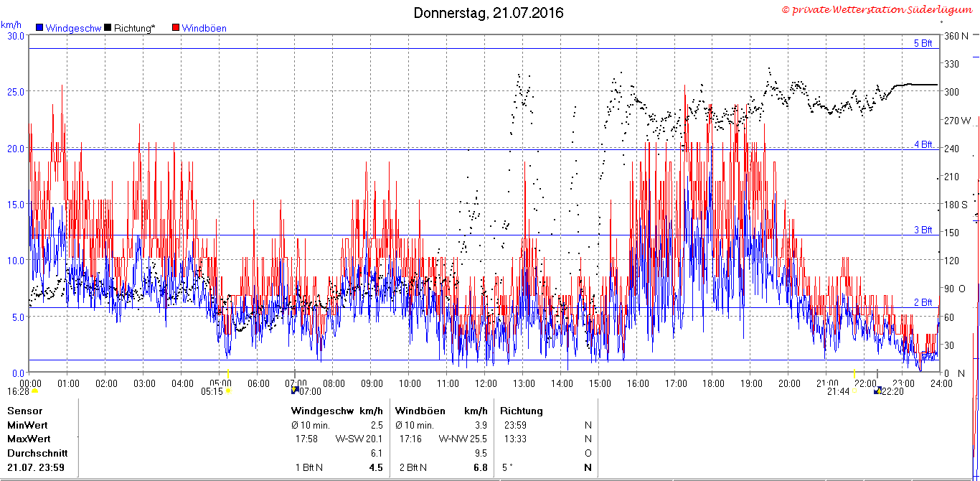Click the chart title Donnerstag, 21.07.2016
This screenshot has width=980, height=481.
click(489, 13)
